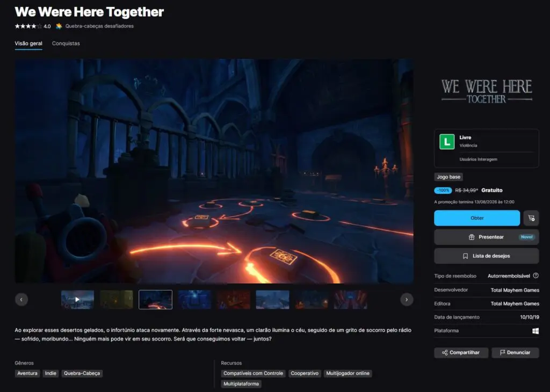
Task: Click the Aventura genre tag
Action: coord(27,373)
